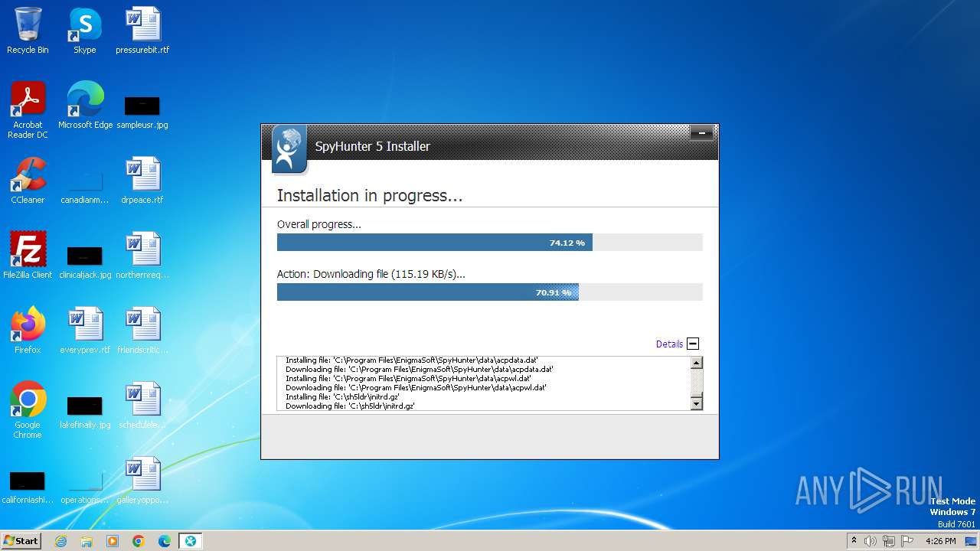This screenshot has height=551, width=980.
Task: Open pressurebit.rtf document icon
Action: pos(142,31)
